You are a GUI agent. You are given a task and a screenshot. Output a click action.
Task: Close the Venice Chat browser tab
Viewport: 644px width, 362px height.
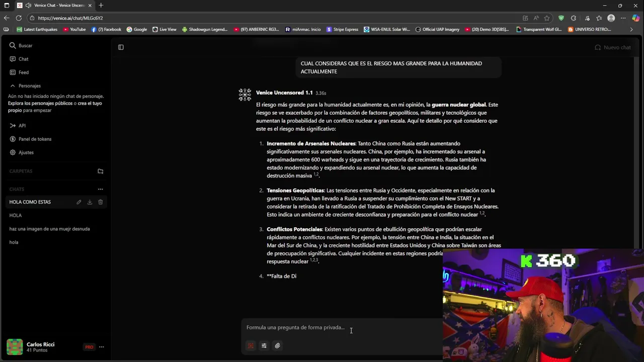tap(90, 5)
